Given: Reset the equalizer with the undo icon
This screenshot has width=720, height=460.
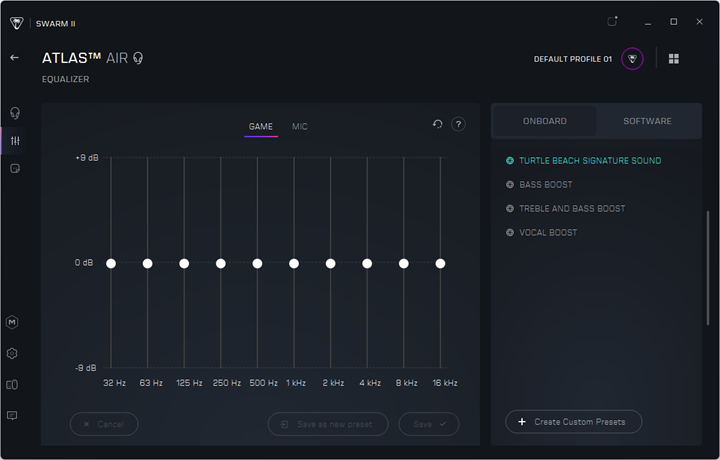Looking at the screenshot, I should 437,124.
